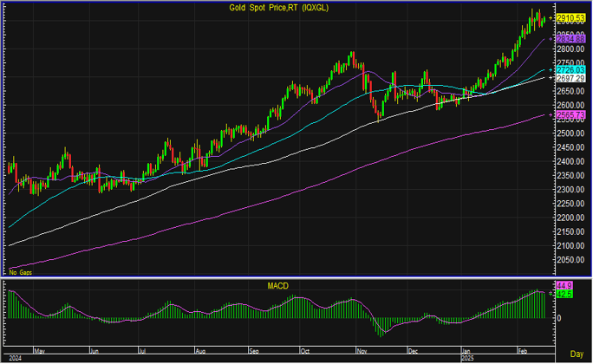Click the Aug marker on the time axis
Screen dimensions: 593x364
tap(201, 350)
